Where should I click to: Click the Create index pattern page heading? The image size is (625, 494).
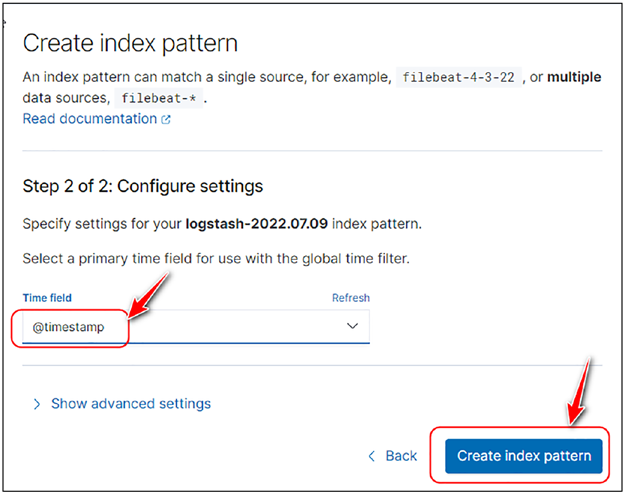(x=130, y=43)
